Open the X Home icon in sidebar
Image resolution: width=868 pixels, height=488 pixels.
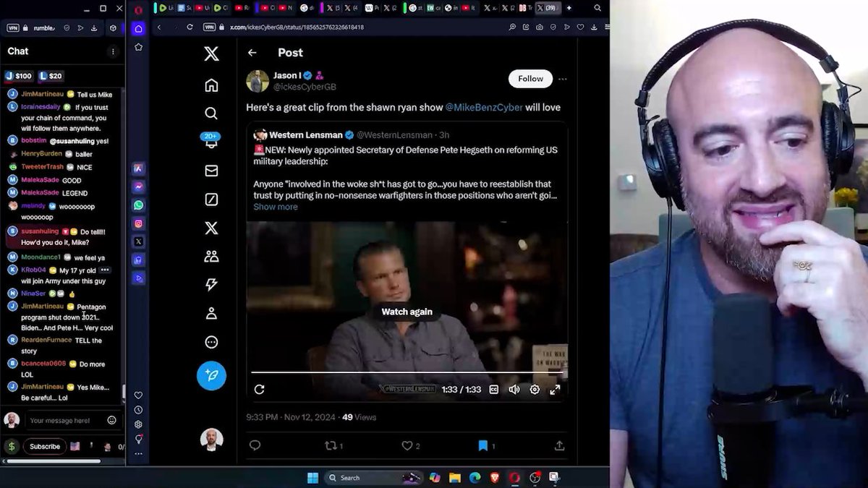pos(211,85)
